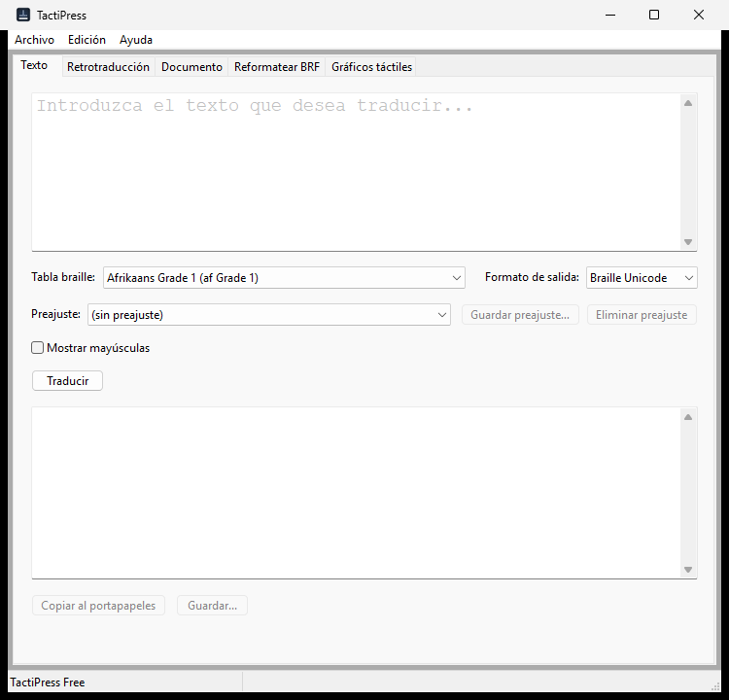Click the input area scroll up arrow

pos(688,103)
